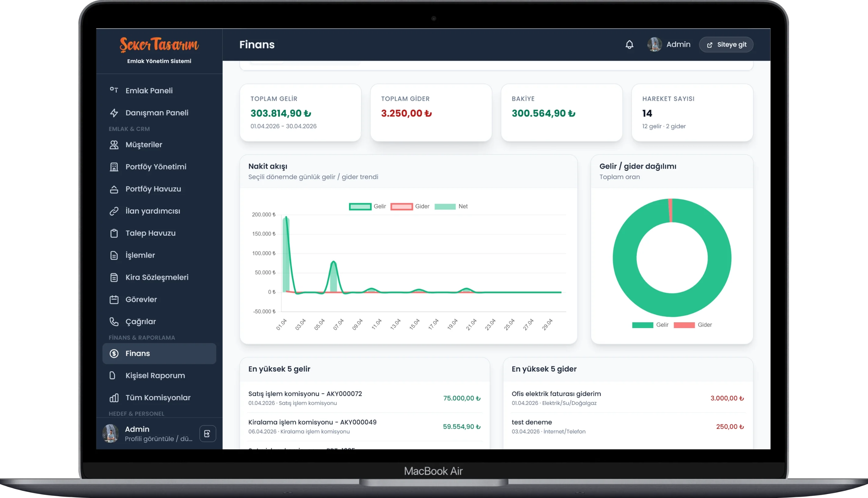The image size is (868, 498).
Task: Click the Portföy Havuzu icon
Action: coord(114,189)
